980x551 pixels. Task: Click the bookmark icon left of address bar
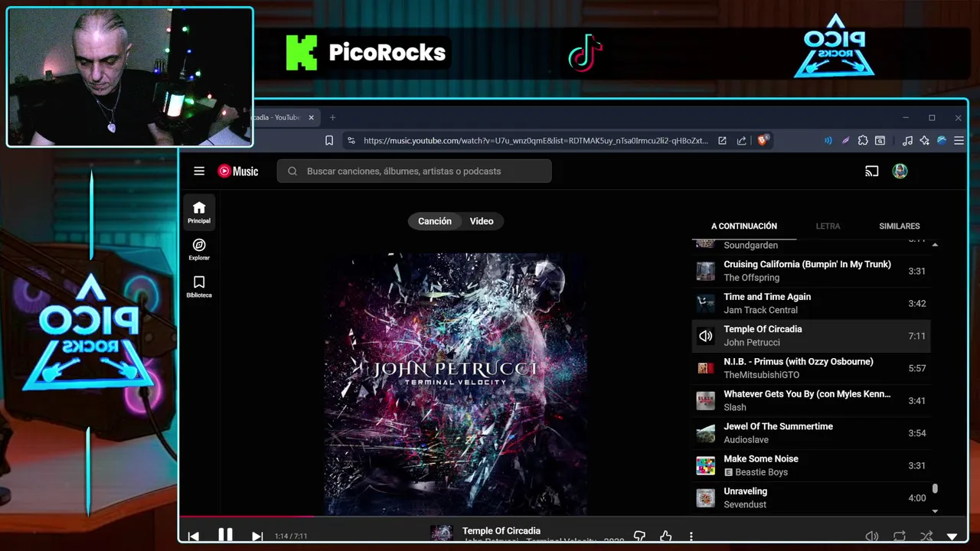pyautogui.click(x=329, y=141)
